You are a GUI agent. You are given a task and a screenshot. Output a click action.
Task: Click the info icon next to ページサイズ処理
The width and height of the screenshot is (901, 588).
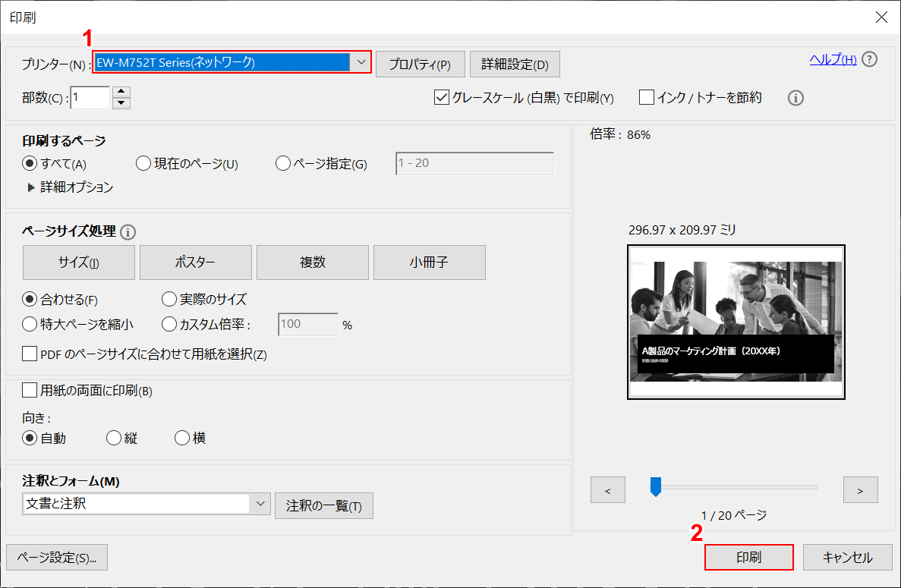point(128,232)
